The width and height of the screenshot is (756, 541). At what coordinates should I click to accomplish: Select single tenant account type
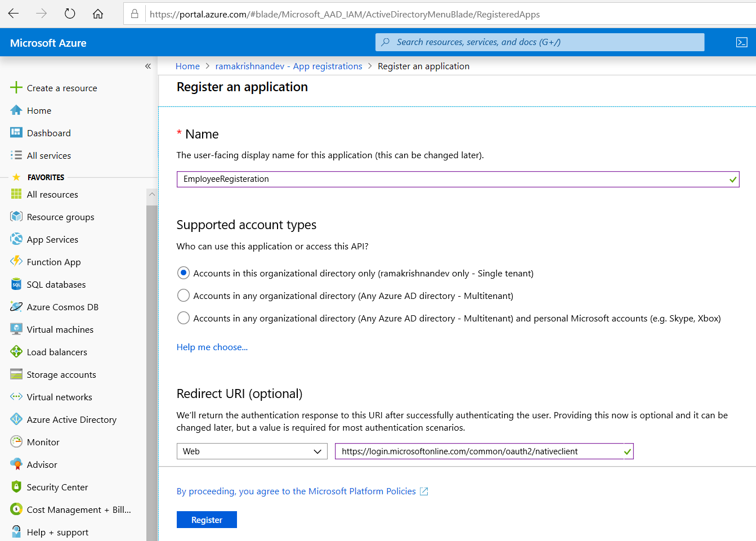[x=184, y=273]
